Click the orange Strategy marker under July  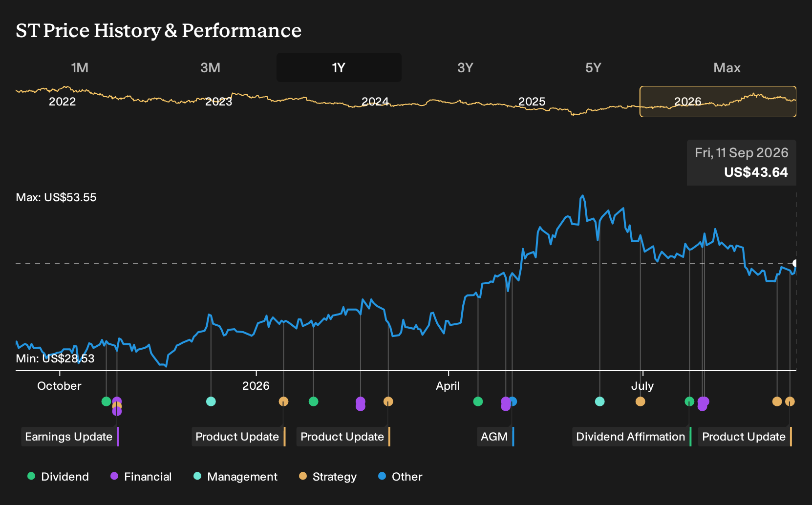(641, 401)
